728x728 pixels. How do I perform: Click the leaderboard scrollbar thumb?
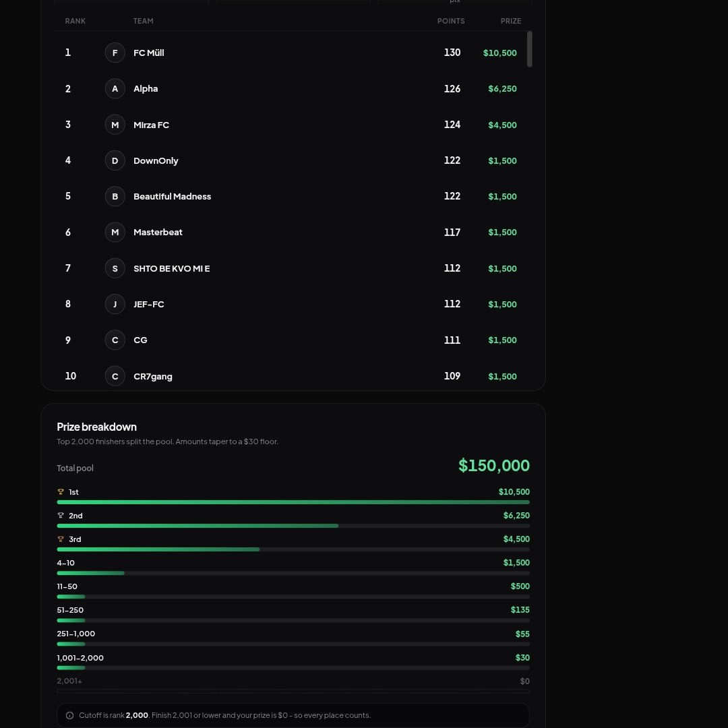[x=530, y=49]
